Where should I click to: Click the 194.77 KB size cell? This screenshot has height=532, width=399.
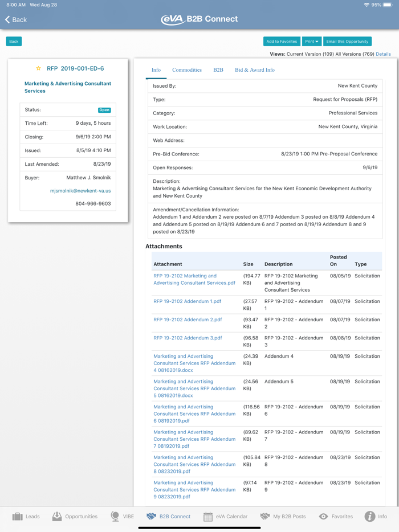(251, 279)
